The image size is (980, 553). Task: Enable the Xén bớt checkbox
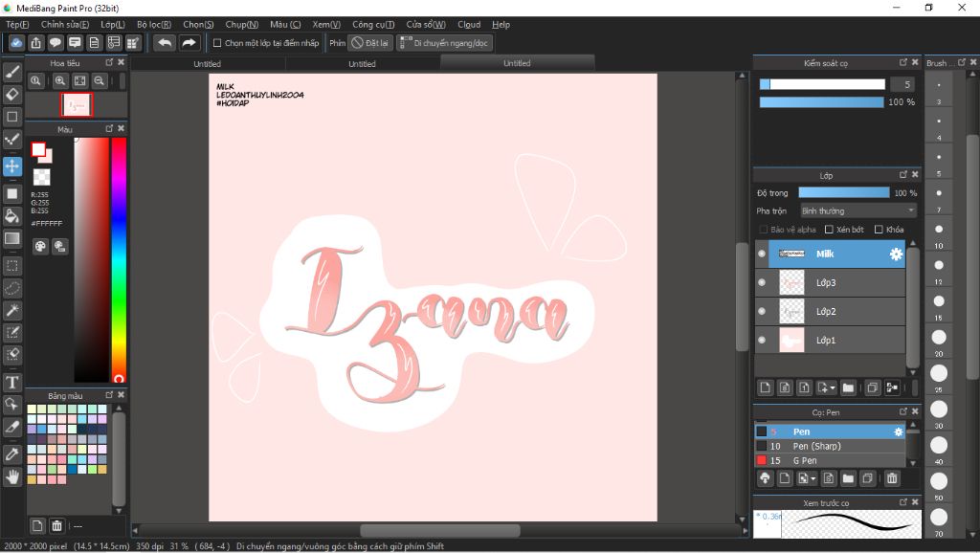[x=829, y=230]
